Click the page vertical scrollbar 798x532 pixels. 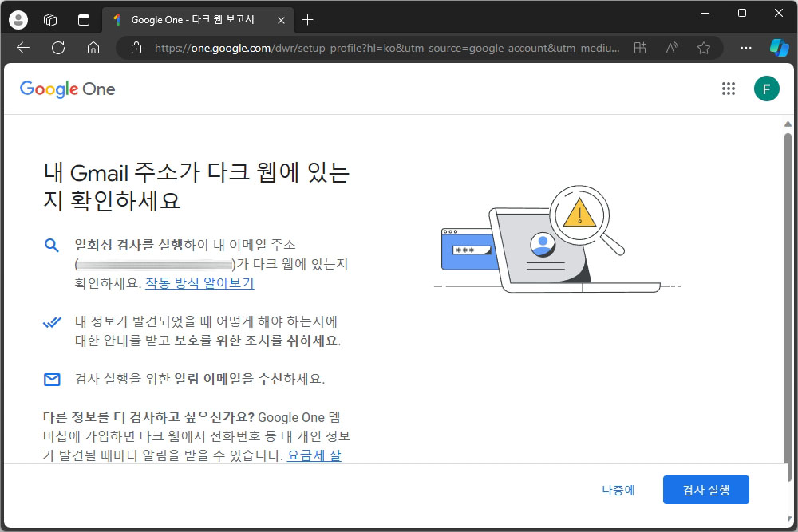click(788, 307)
